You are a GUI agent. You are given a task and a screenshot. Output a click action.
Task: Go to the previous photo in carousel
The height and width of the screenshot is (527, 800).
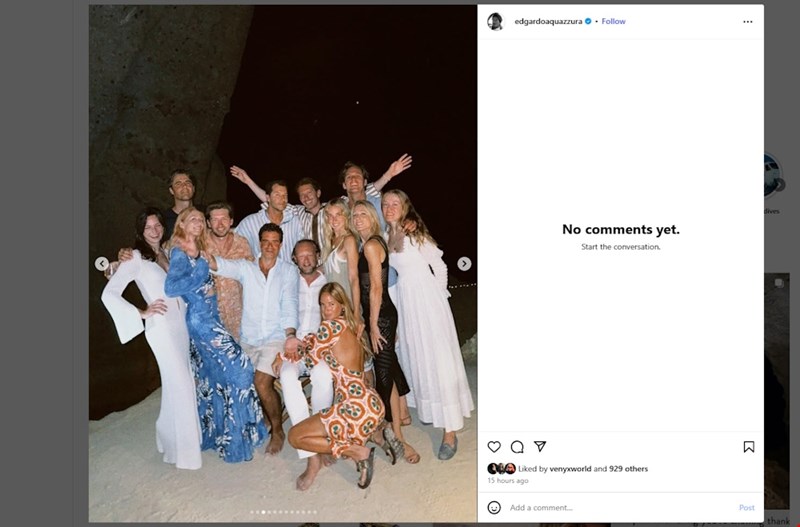pos(102,264)
